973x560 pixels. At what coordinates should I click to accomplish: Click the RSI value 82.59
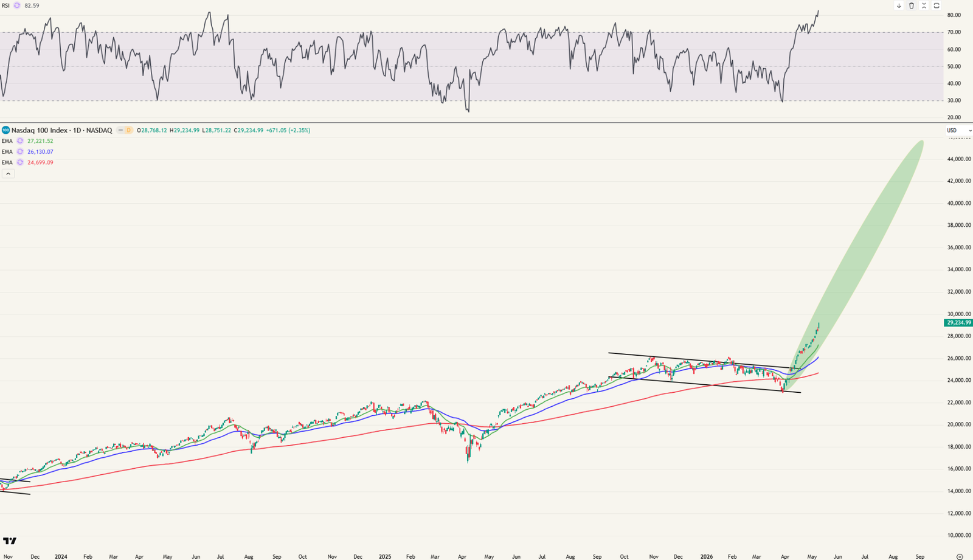(x=32, y=5)
